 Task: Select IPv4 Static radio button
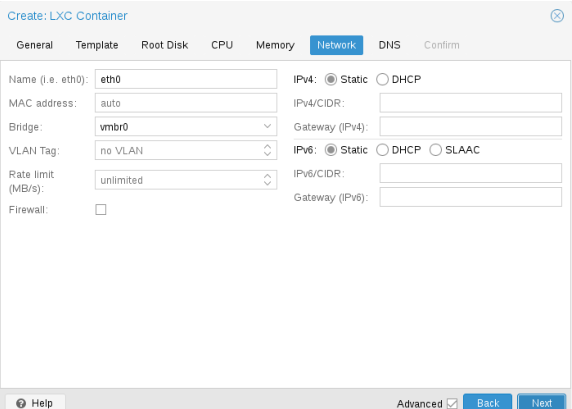tap(331, 79)
